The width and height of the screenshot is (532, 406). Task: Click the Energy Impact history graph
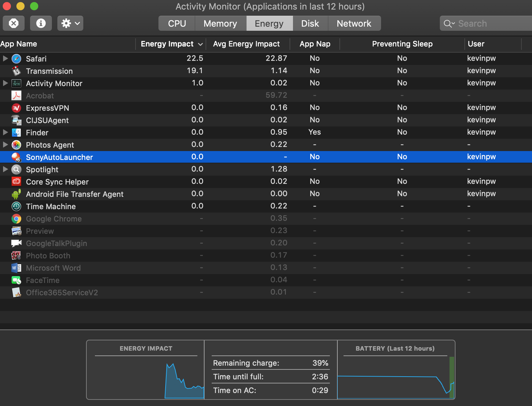click(x=146, y=377)
